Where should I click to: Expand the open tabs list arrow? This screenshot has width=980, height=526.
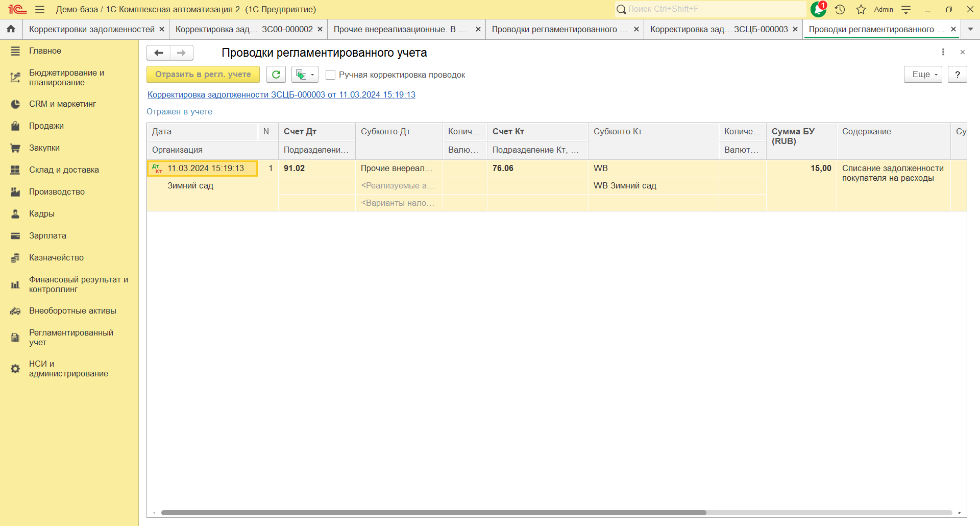click(970, 29)
